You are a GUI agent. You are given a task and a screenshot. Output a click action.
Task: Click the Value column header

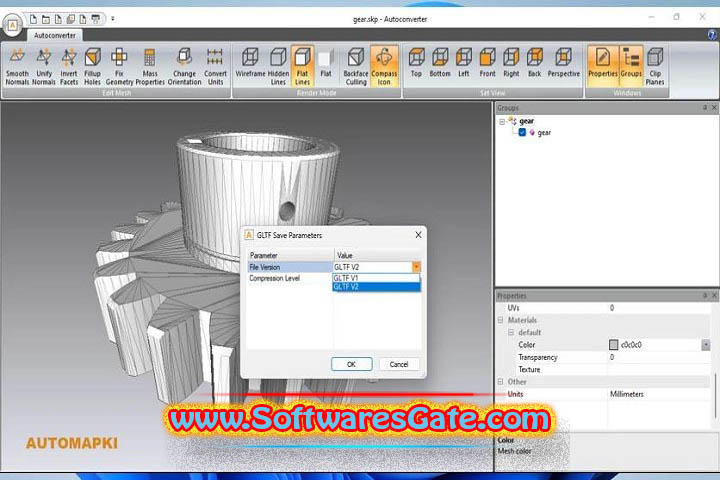coord(377,255)
